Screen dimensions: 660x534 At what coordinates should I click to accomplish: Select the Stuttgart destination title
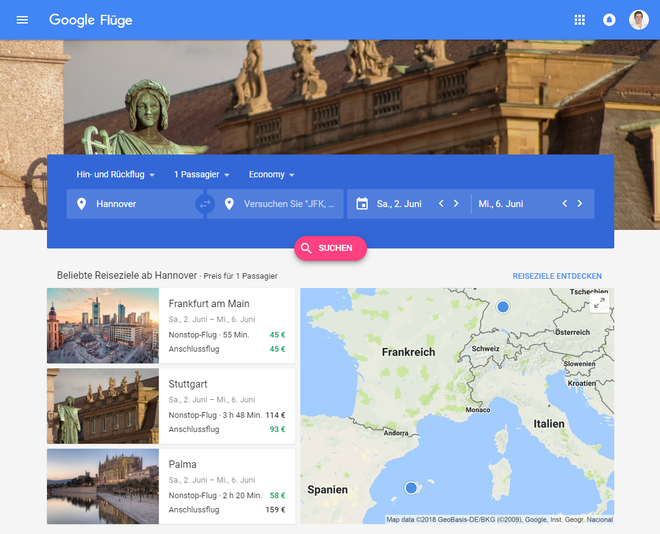click(188, 384)
